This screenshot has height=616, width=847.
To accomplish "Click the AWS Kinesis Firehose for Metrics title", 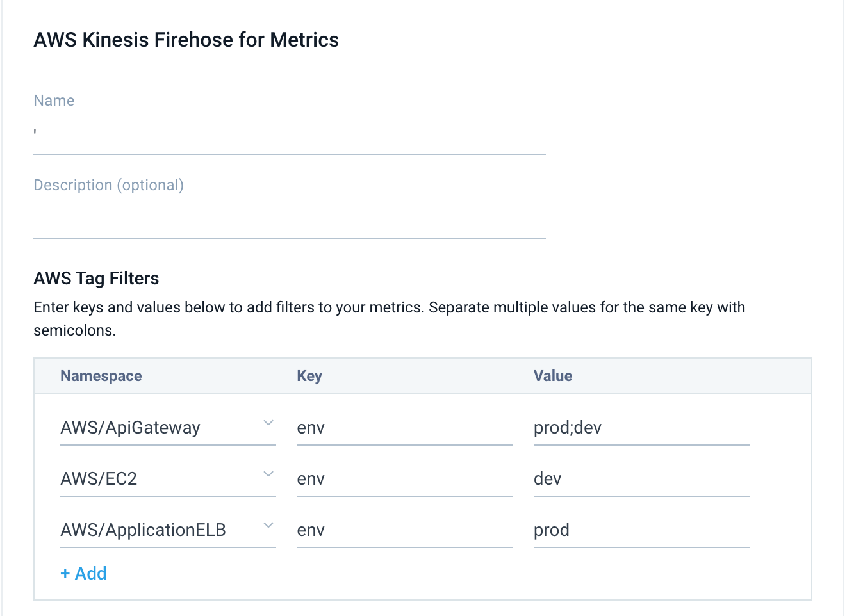I will (186, 40).
